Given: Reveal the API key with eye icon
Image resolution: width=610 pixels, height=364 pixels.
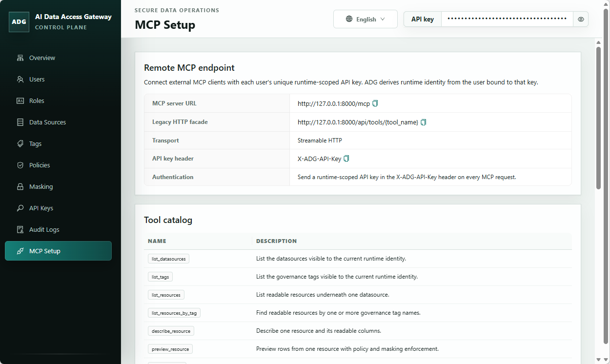Looking at the screenshot, I should pyautogui.click(x=581, y=19).
